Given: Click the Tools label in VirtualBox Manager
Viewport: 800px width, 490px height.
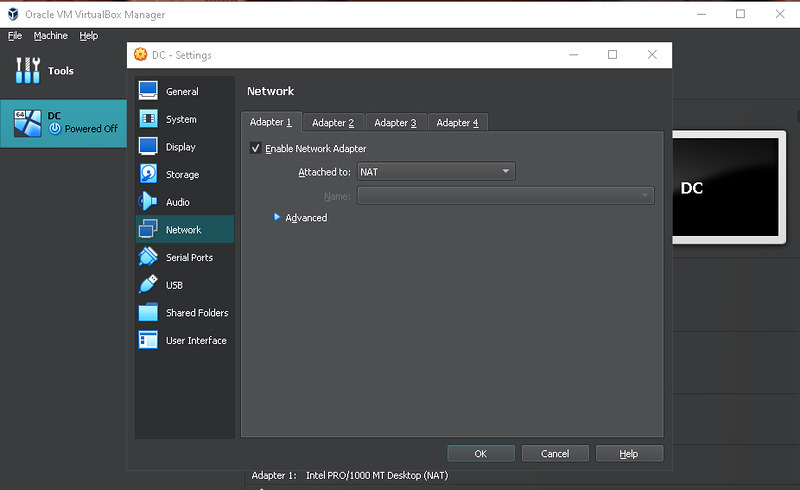Looking at the screenshot, I should [x=61, y=70].
